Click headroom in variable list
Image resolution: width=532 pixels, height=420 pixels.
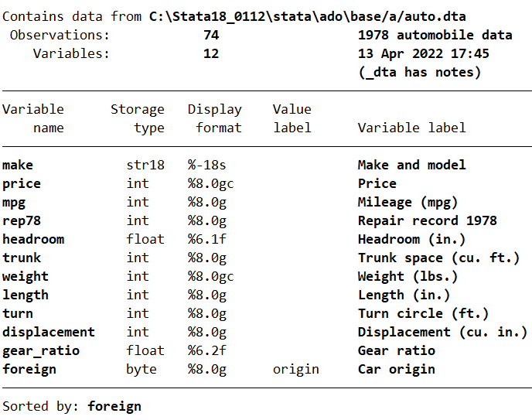click(33, 239)
